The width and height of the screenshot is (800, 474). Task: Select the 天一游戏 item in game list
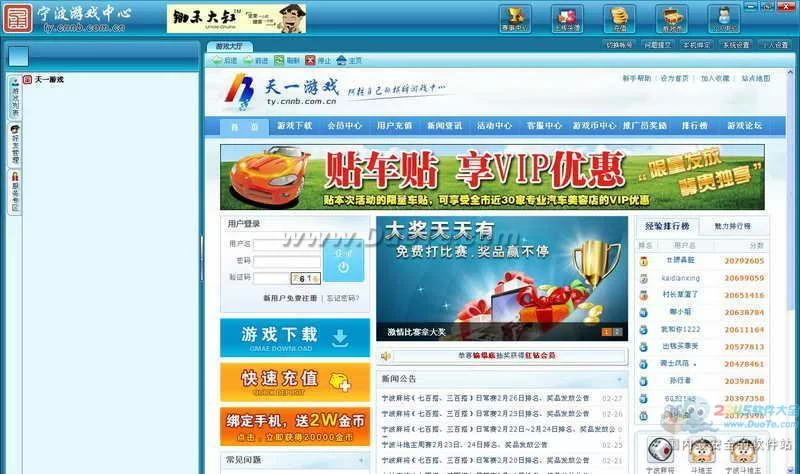pos(48,79)
